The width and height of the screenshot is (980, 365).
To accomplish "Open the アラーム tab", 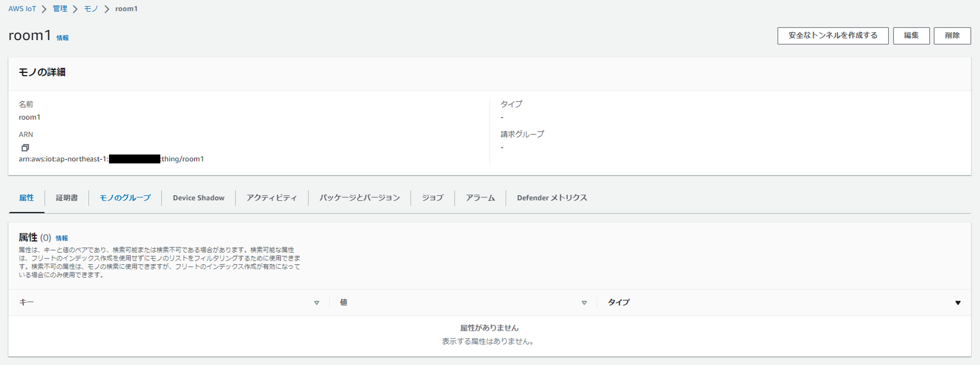I will [x=480, y=198].
